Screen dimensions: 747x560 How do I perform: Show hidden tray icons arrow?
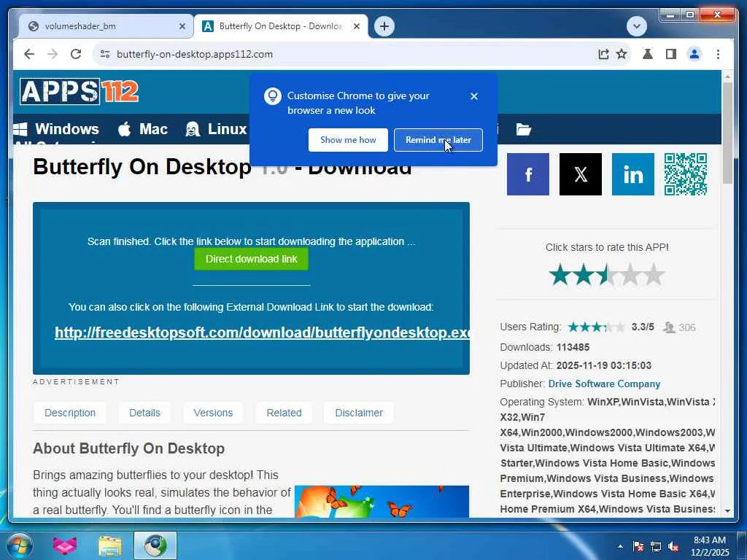coord(620,546)
